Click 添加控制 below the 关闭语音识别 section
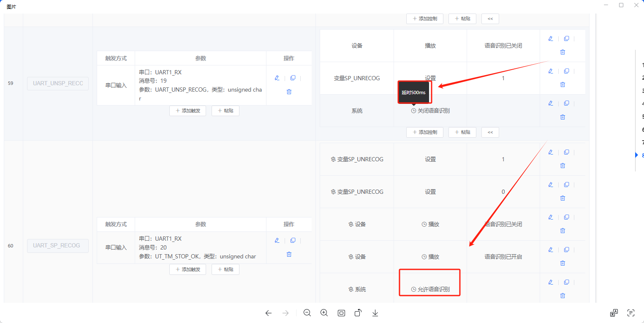The width and height of the screenshot is (644, 323). coord(424,132)
